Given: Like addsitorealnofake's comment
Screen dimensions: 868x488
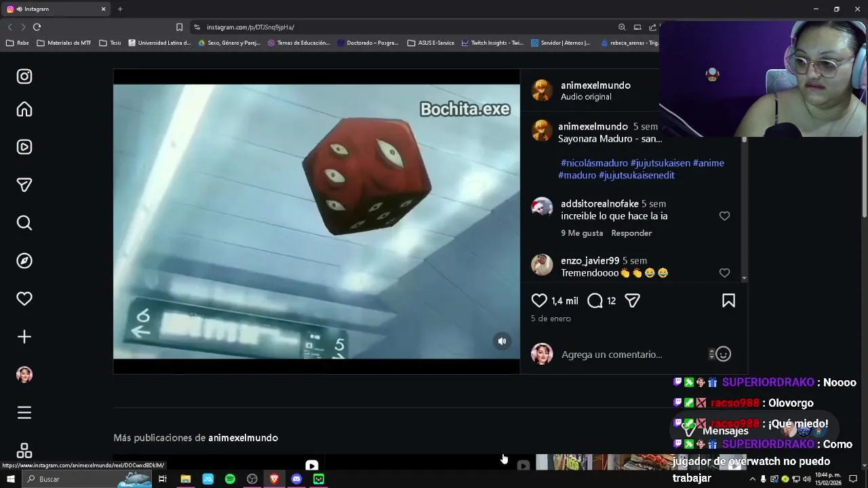Looking at the screenshot, I should click(x=724, y=216).
